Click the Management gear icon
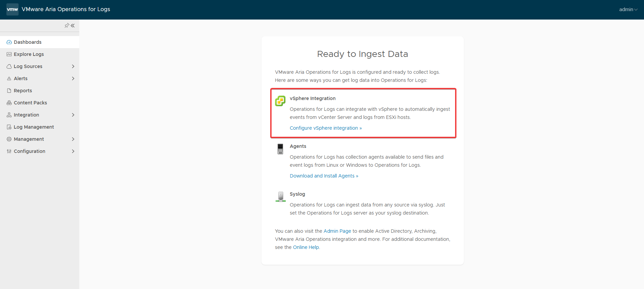This screenshot has height=289, width=644. pos(9,139)
